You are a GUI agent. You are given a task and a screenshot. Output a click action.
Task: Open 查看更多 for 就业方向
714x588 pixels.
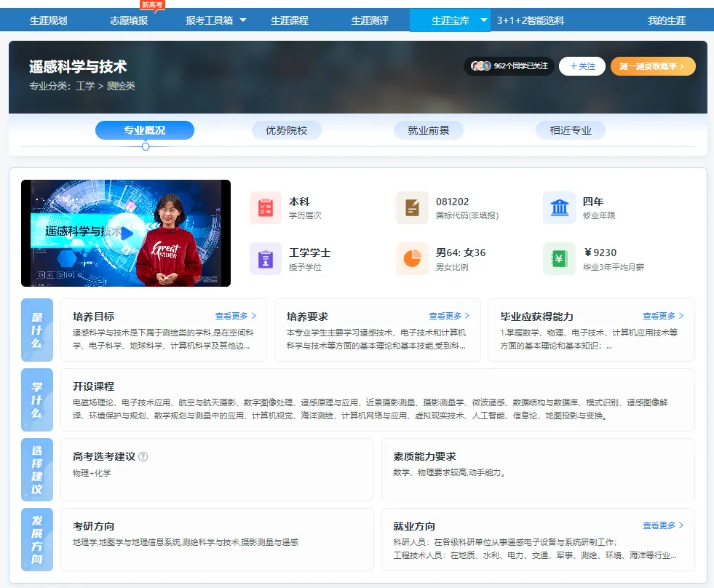point(663,525)
